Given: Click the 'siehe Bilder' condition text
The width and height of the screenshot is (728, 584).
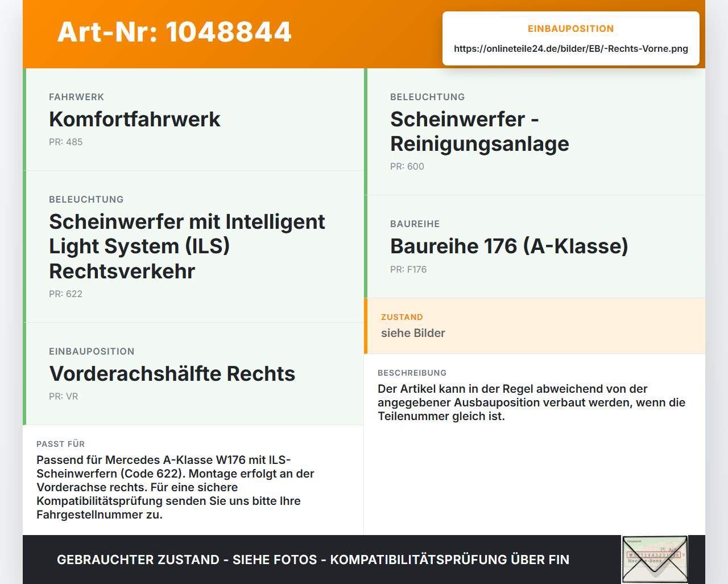Looking at the screenshot, I should coord(413,333).
